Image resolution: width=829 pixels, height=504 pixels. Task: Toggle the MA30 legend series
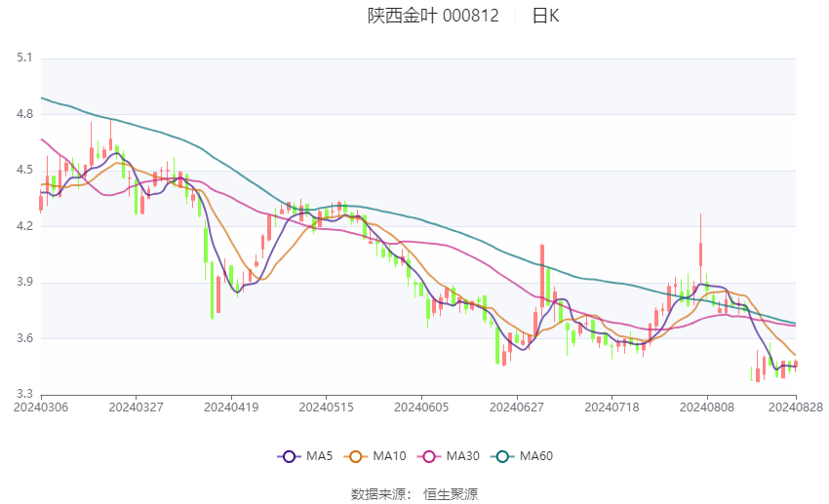click(x=449, y=456)
